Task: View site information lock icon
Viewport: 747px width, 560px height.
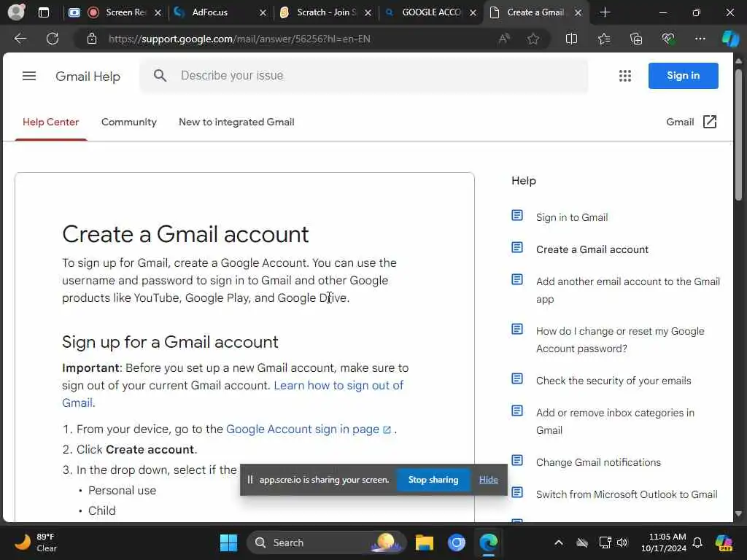Action: tap(92, 39)
